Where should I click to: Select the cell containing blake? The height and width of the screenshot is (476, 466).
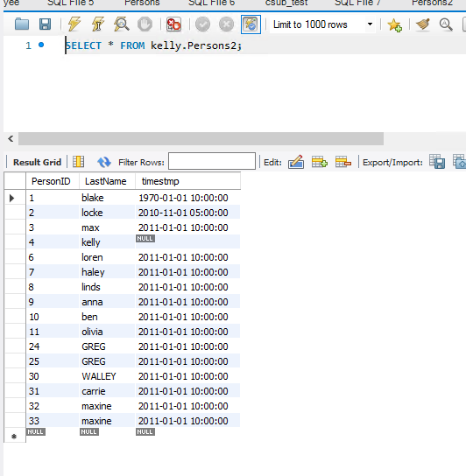(107, 198)
